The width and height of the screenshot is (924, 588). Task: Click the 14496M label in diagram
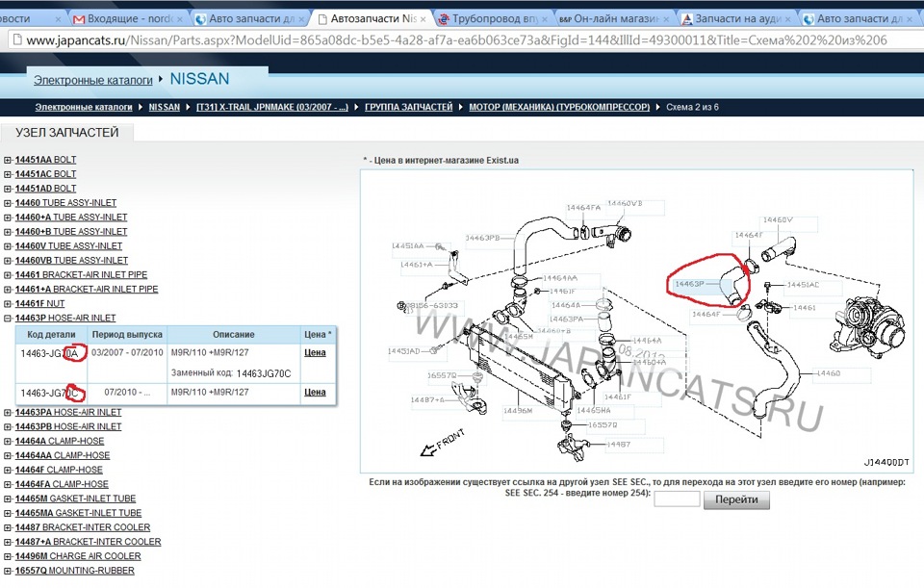pos(518,411)
